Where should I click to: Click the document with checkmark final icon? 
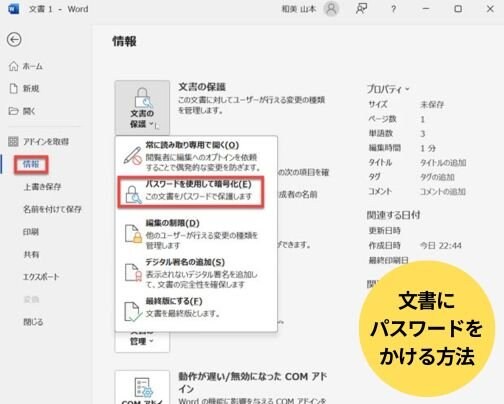click(x=133, y=312)
